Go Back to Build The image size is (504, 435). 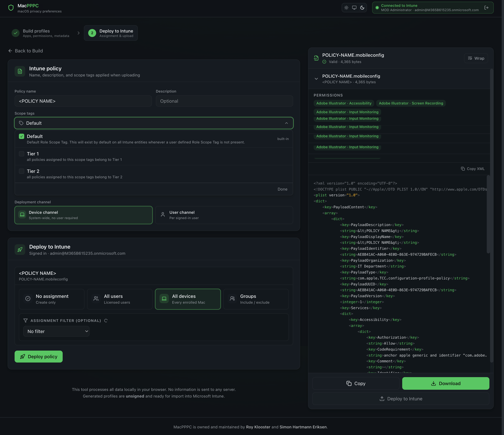click(26, 51)
